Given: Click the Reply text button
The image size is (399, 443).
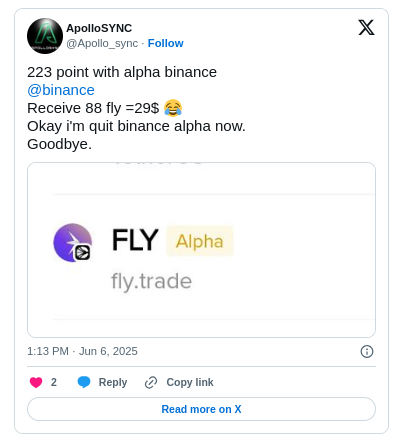Looking at the screenshot, I should pyautogui.click(x=113, y=382).
